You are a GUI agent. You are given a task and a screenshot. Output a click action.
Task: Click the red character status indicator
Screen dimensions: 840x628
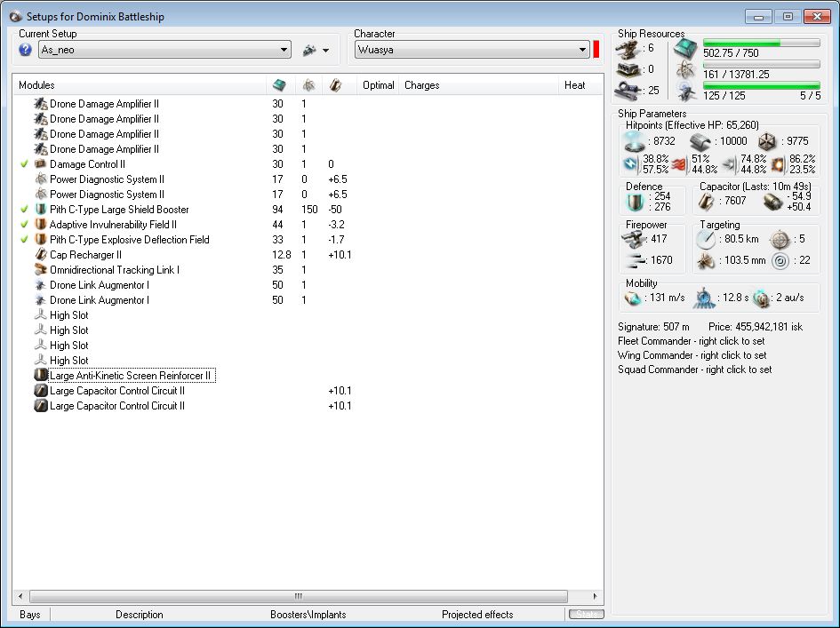pyautogui.click(x=596, y=50)
